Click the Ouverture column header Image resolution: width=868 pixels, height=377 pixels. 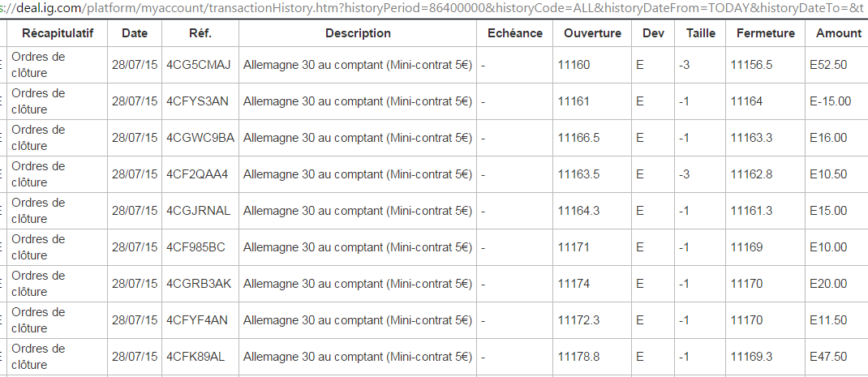pos(592,33)
